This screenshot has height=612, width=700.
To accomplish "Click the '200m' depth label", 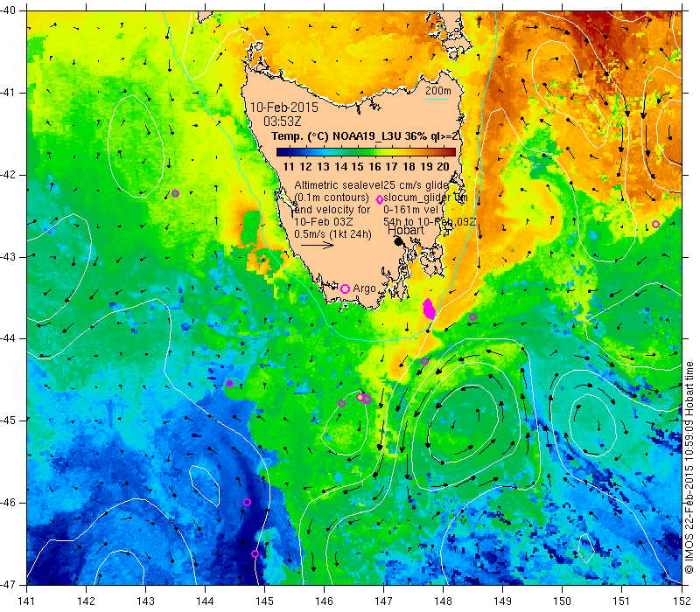I will tap(438, 91).
